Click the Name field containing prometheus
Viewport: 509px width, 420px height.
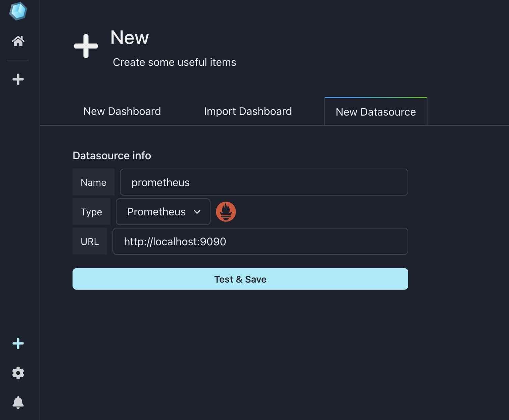click(x=264, y=182)
